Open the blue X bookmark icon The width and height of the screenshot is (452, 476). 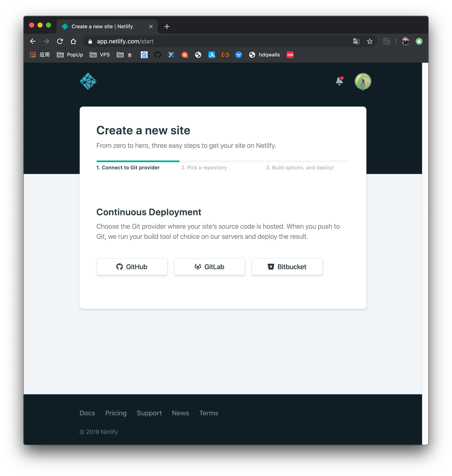[171, 55]
